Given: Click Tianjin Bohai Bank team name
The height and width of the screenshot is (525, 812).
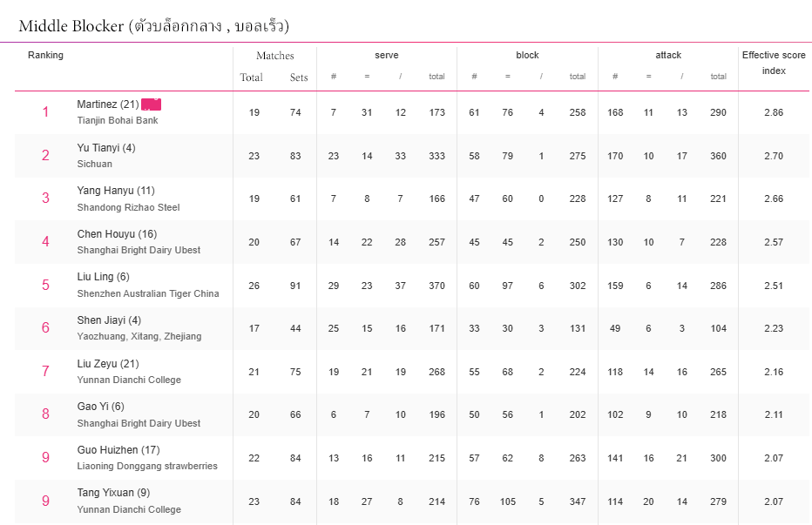Looking at the screenshot, I should [x=118, y=120].
